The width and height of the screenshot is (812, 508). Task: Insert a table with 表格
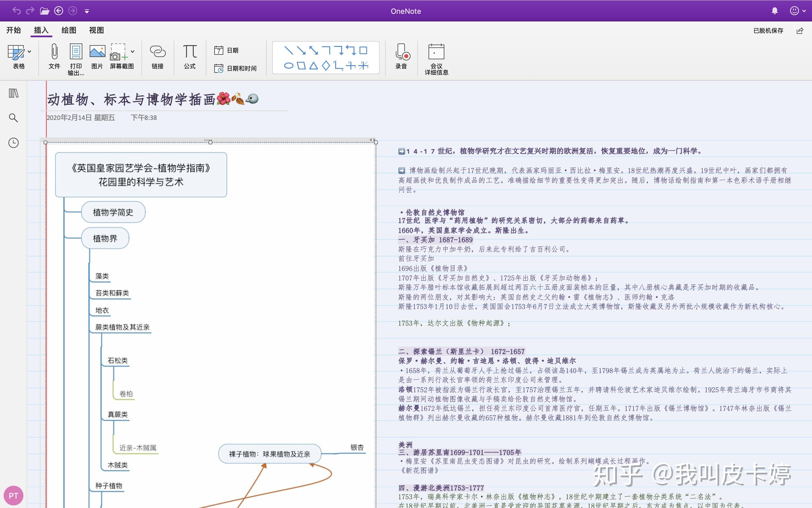click(16, 57)
